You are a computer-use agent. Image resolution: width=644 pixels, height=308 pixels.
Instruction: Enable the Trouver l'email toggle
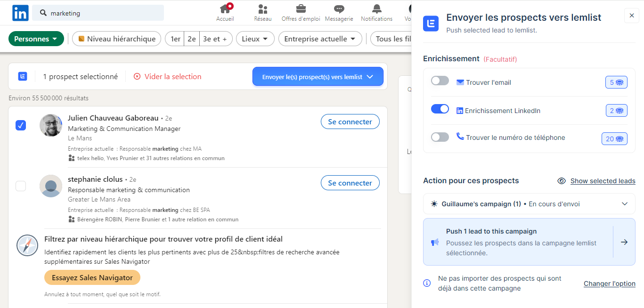(440, 81)
